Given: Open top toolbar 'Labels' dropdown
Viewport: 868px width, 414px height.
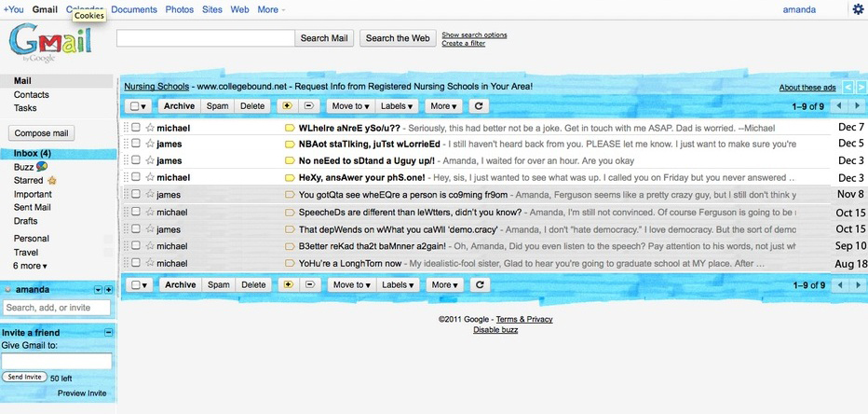Looking at the screenshot, I should (397, 106).
